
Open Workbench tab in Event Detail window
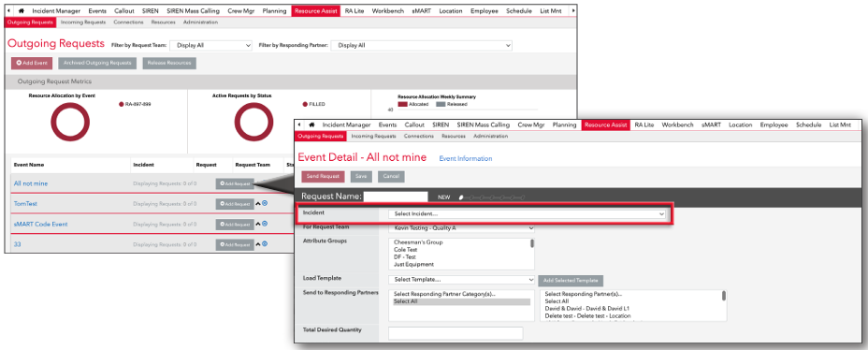(677, 125)
